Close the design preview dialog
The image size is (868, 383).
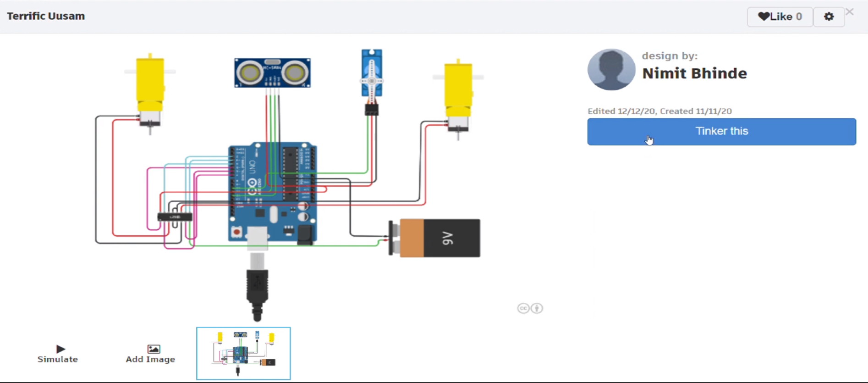pos(850,12)
